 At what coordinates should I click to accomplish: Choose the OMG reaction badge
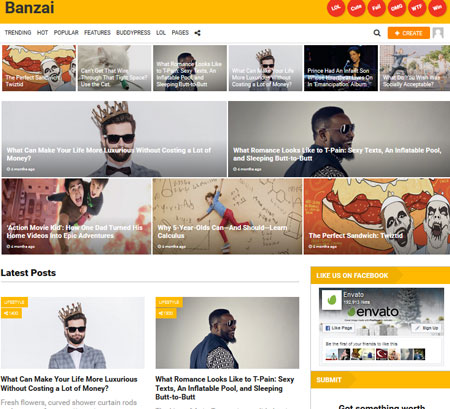(397, 7)
